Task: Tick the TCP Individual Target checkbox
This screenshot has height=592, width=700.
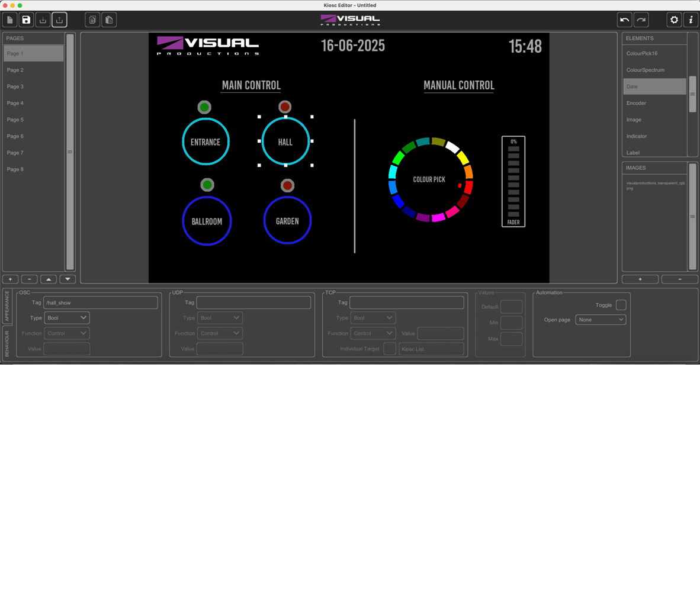Action: [389, 349]
